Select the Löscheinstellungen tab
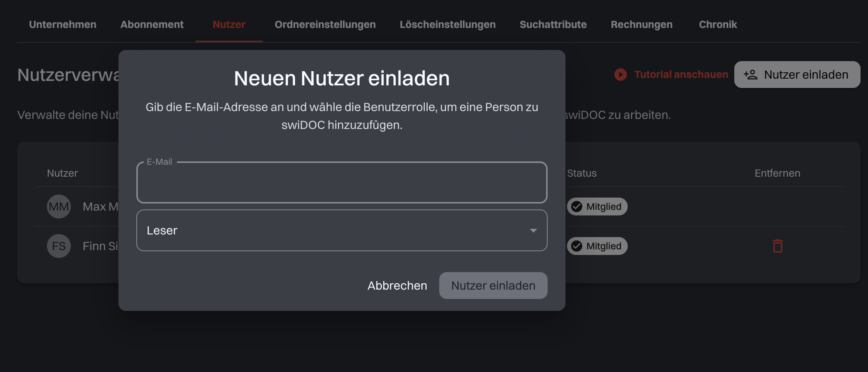 coord(447,25)
